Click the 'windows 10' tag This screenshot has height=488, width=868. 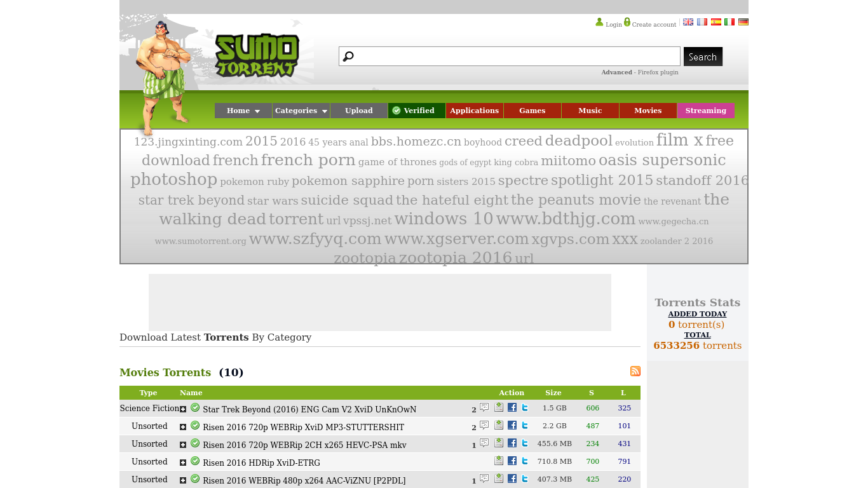[x=444, y=219]
